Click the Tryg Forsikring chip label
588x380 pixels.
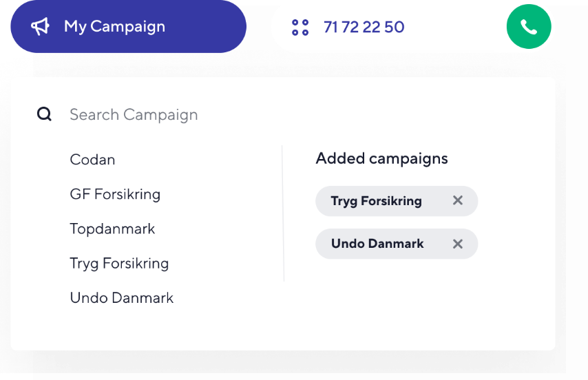(376, 201)
